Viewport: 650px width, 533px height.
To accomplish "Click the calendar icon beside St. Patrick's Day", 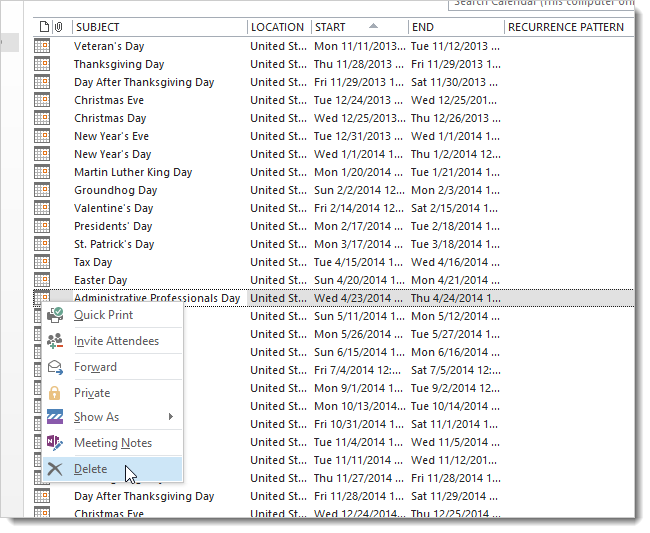I will point(42,244).
